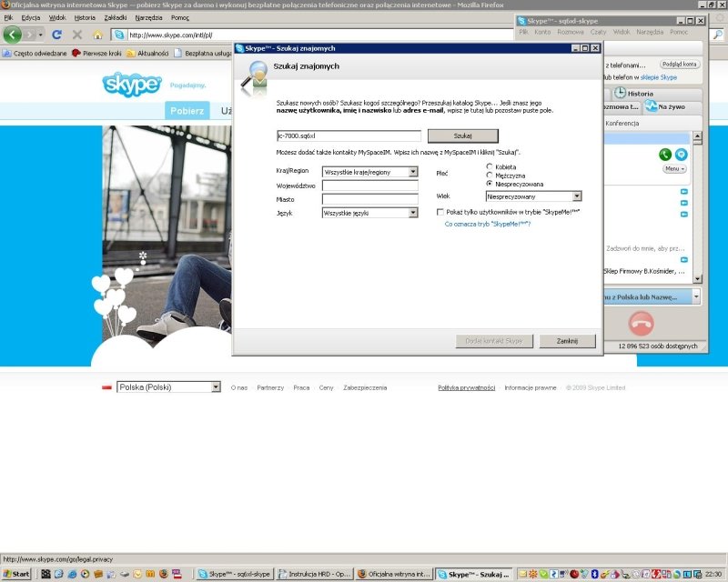This screenshot has height=582, width=728.
Task: Click the video camera icon beside the Sklep Firmowy contact
Action: pos(683,259)
